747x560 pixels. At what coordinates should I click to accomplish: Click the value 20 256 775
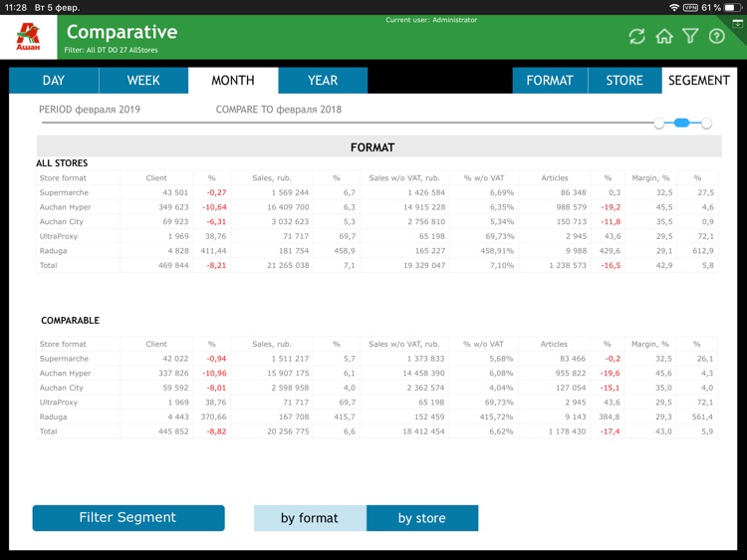pos(288,431)
